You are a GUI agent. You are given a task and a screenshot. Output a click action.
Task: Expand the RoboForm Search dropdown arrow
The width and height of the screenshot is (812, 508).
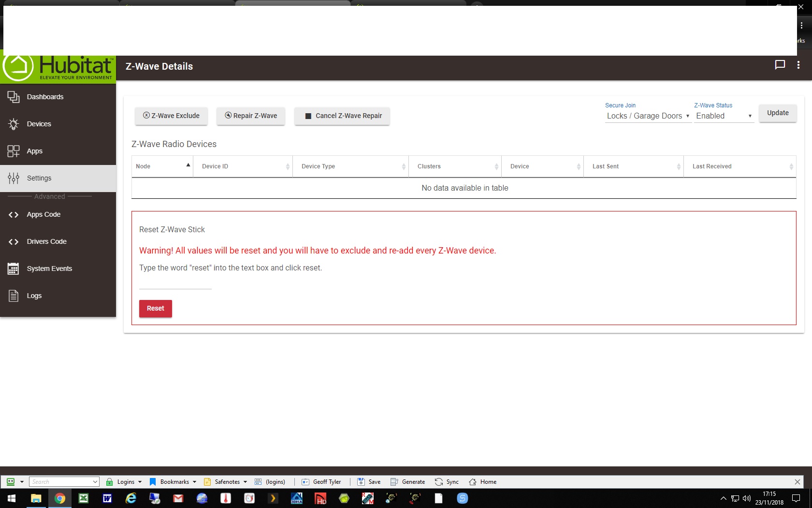pyautogui.click(x=95, y=481)
